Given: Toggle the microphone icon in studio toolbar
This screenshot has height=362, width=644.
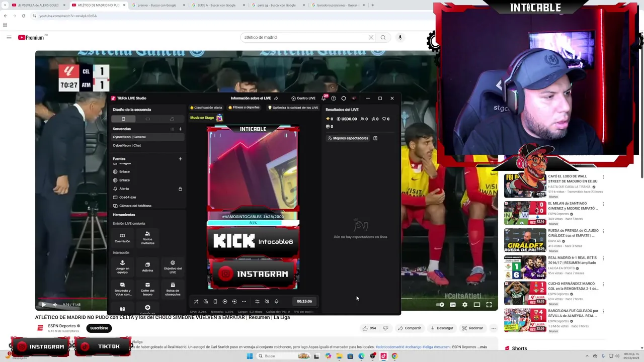Looking at the screenshot, I should pyautogui.click(x=276, y=301).
